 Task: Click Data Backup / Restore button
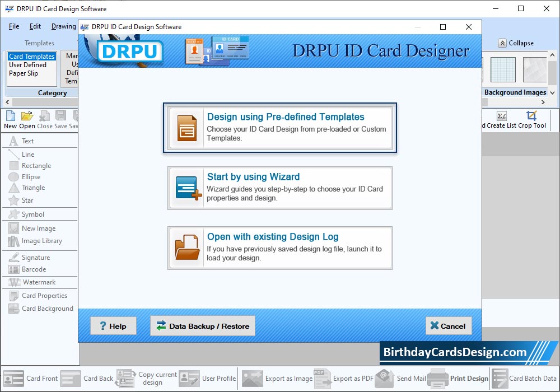203,326
